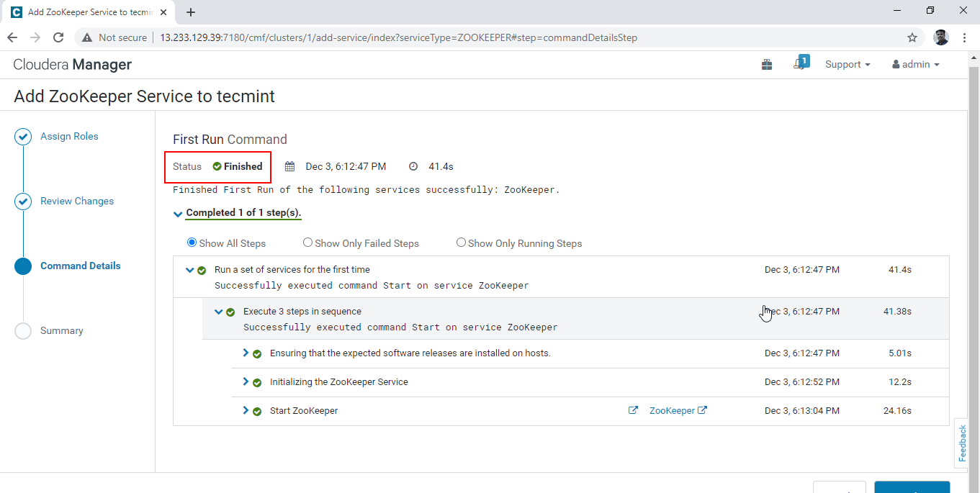This screenshot has width=980, height=493.
Task: Go to Review Changes step
Action: [77, 202]
